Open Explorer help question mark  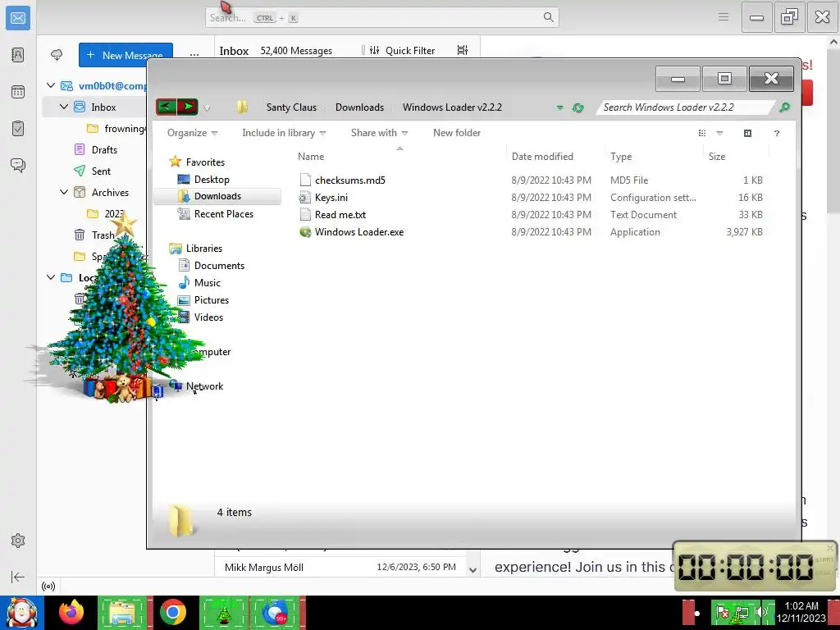(x=777, y=134)
